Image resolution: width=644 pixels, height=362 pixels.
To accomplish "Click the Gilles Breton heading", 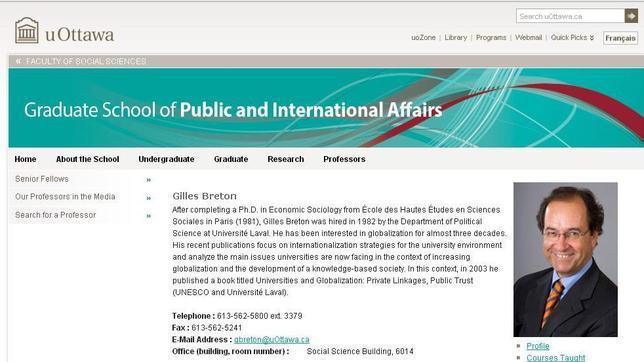I will click(x=205, y=196).
